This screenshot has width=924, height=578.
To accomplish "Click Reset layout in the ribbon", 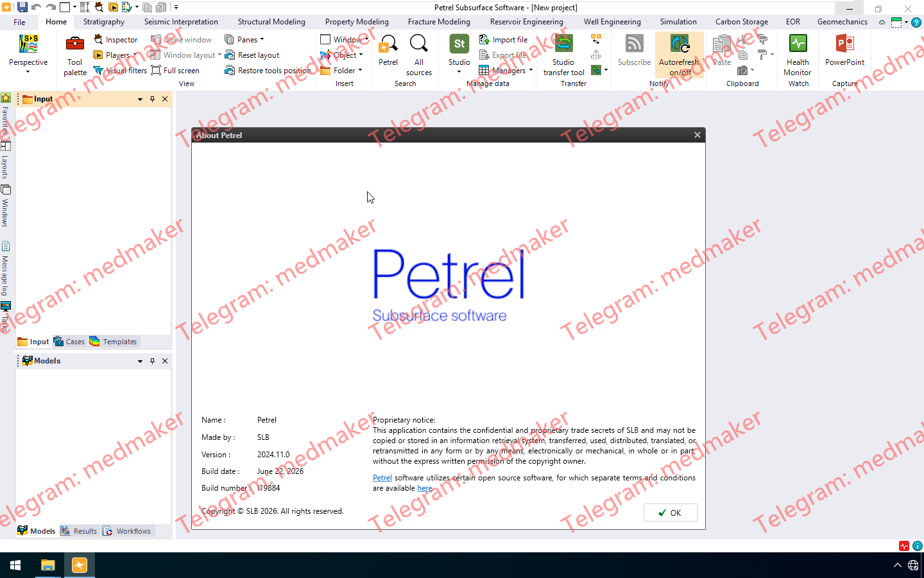I will point(252,55).
